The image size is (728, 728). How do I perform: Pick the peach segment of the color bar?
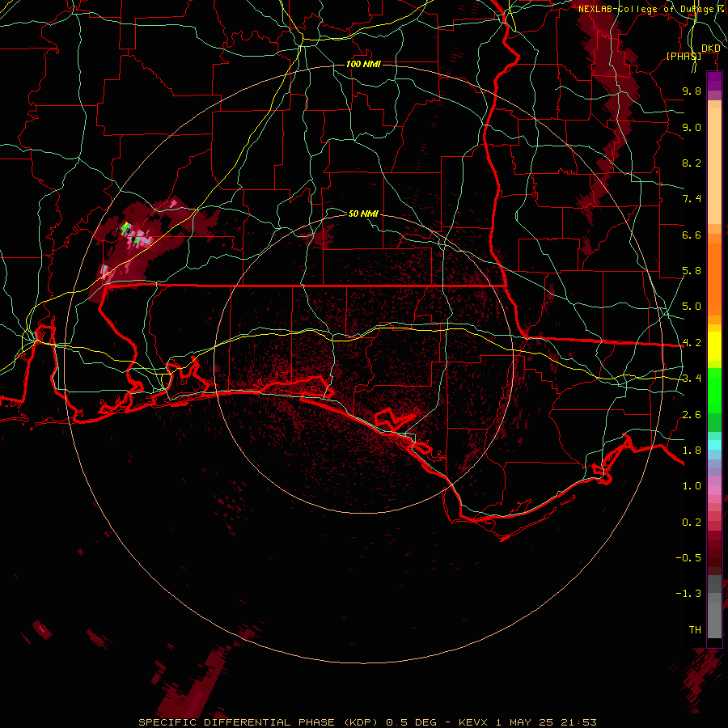[714, 163]
